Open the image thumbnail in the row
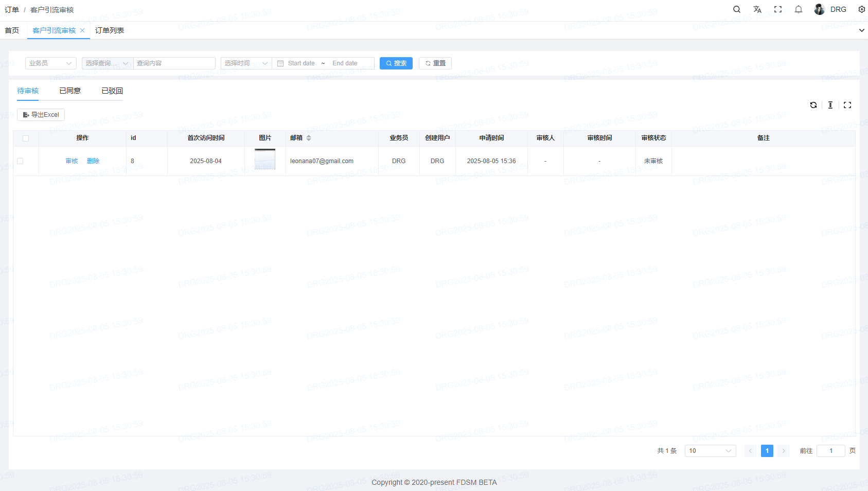 (x=265, y=160)
